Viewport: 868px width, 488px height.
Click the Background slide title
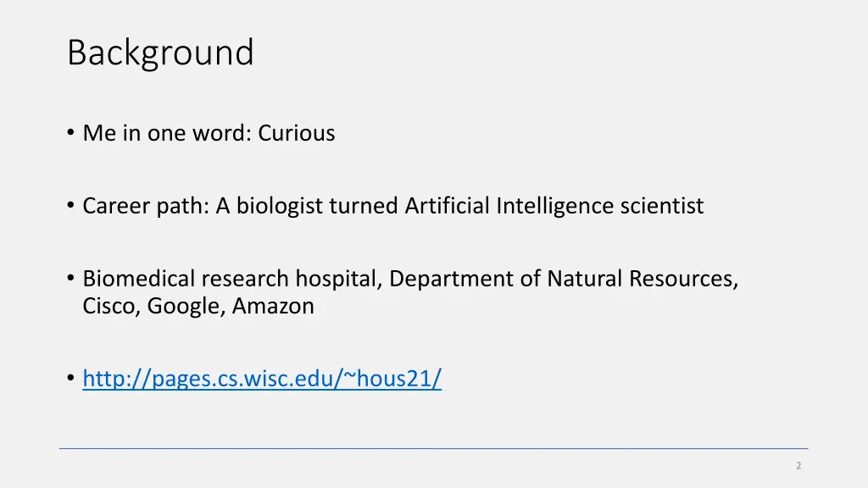(x=160, y=53)
